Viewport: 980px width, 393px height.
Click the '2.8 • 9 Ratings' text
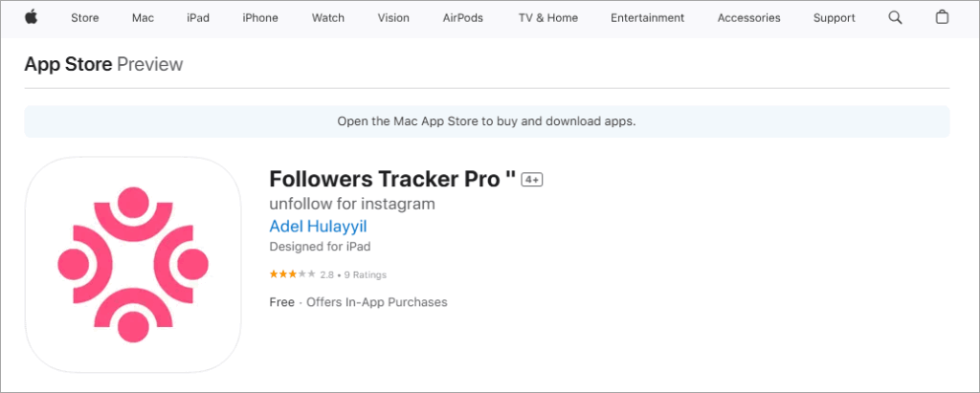tap(353, 275)
